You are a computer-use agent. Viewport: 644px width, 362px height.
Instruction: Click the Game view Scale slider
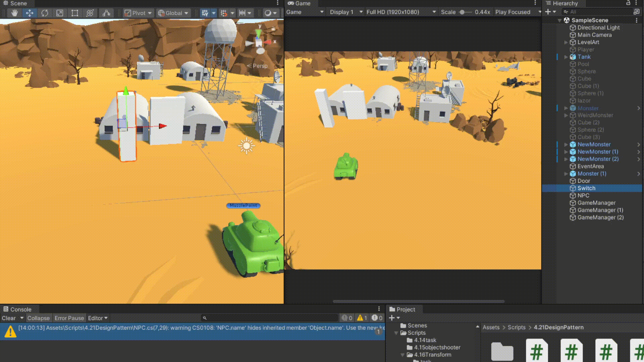(x=462, y=12)
